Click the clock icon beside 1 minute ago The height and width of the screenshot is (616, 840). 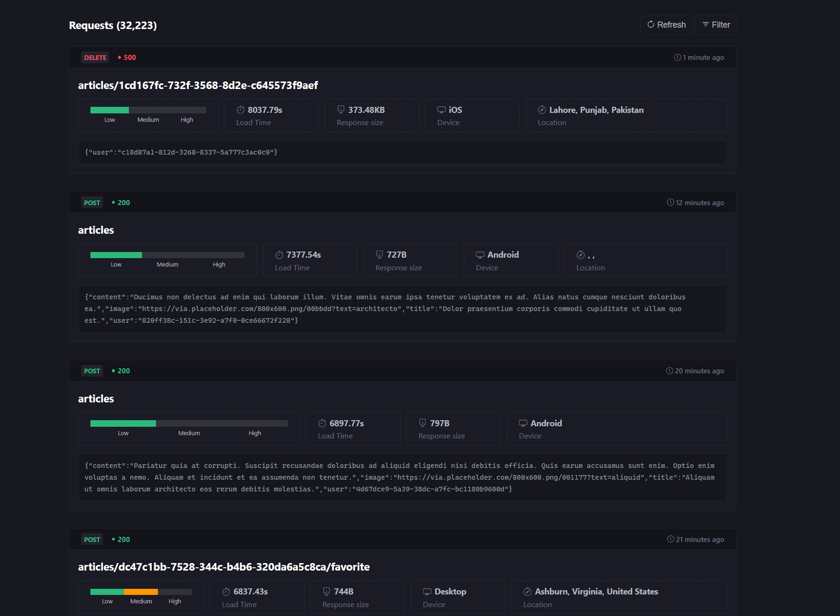pyautogui.click(x=677, y=58)
